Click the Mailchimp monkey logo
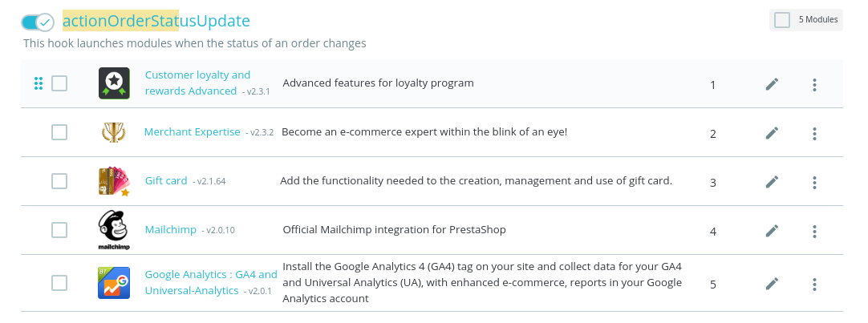Screen dimensions: 868x323 coord(114,230)
